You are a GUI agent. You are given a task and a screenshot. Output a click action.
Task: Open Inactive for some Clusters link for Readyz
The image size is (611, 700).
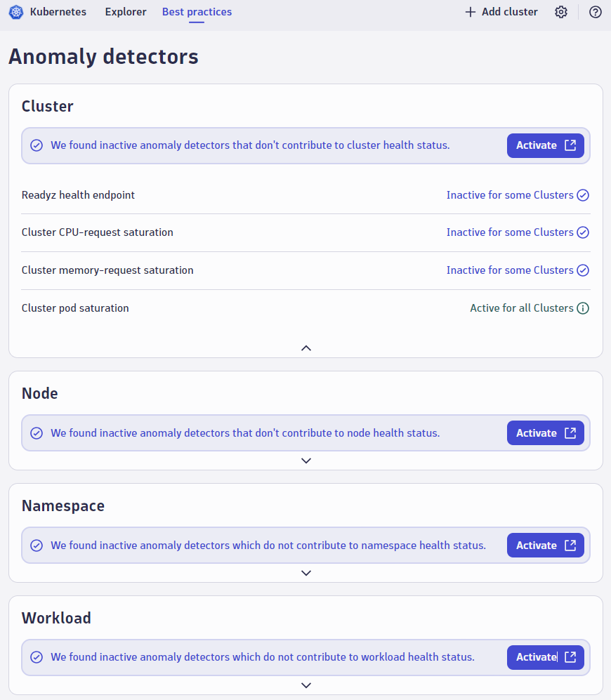tap(510, 195)
